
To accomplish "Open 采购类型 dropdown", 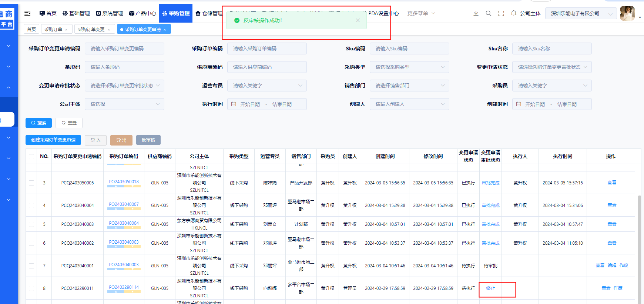I will (409, 67).
